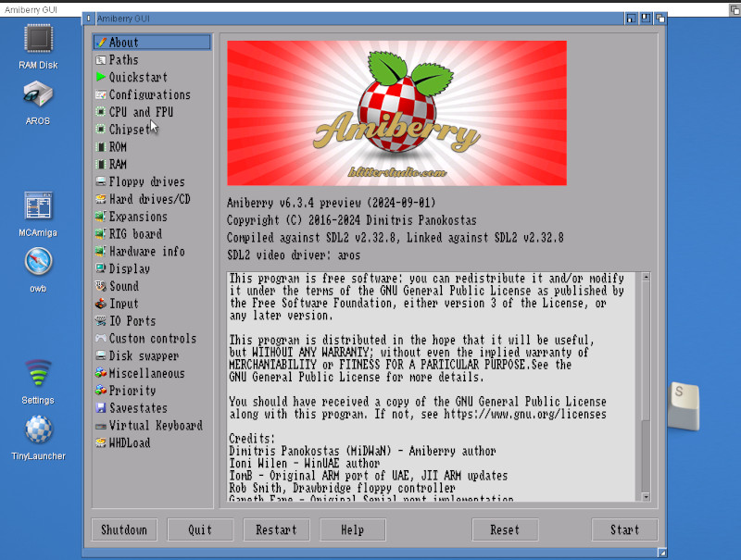Select Floppy drives in the sidebar
The width and height of the screenshot is (741, 560).
(146, 182)
